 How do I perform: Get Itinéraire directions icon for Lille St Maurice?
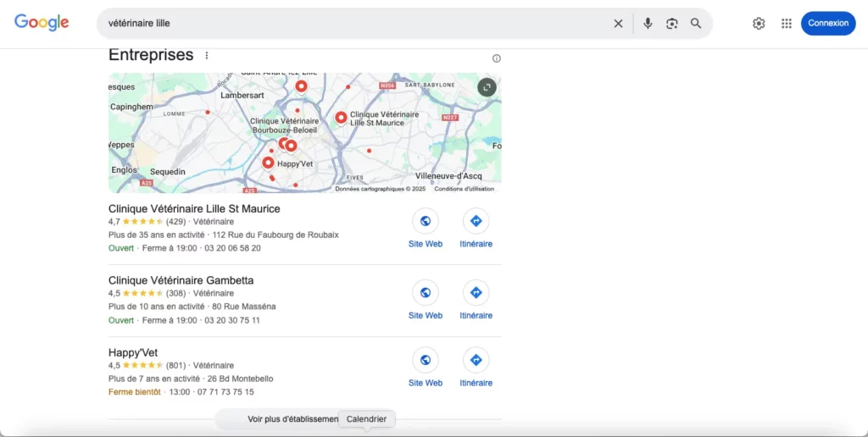click(x=476, y=221)
